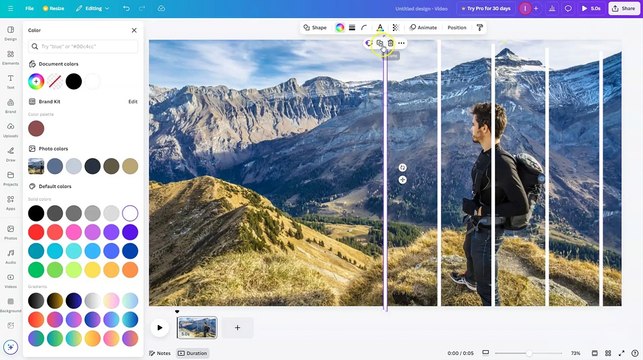
Task: Toggle the Notes panel
Action: coord(160,353)
